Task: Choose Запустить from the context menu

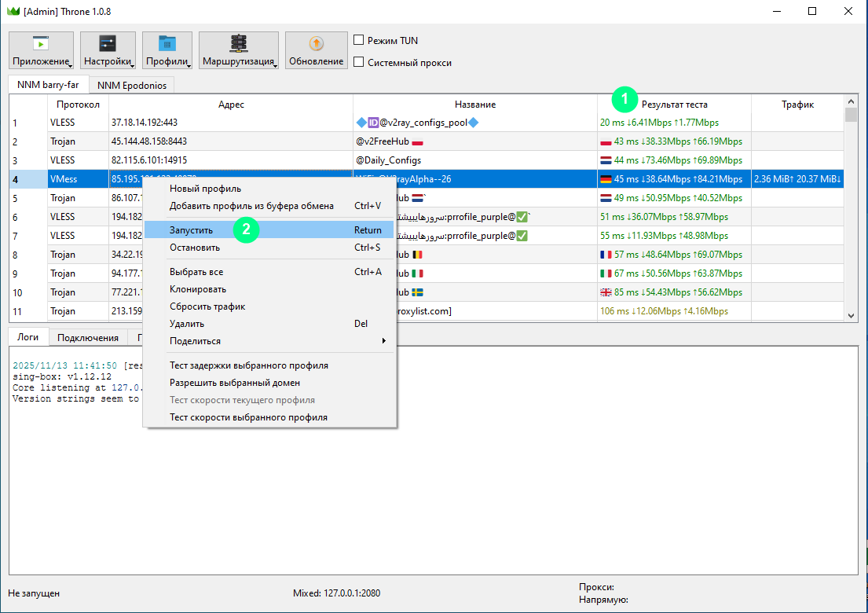Action: (191, 230)
